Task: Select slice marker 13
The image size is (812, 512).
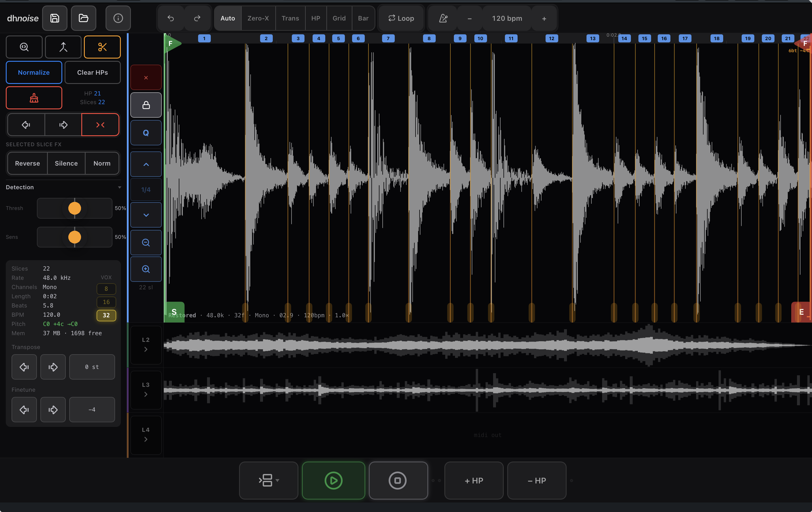Action: pyautogui.click(x=593, y=38)
